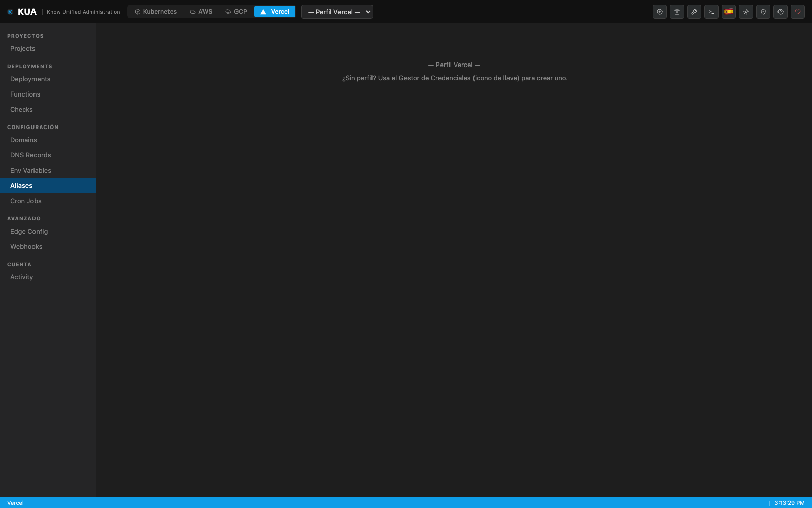Click the KUA logo icon
The width and height of the screenshot is (812, 508).
(x=10, y=12)
